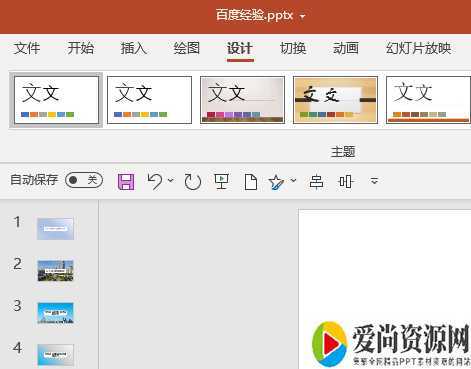Switch to the 绘图 tab
The width and height of the screenshot is (471, 369).
point(187,49)
